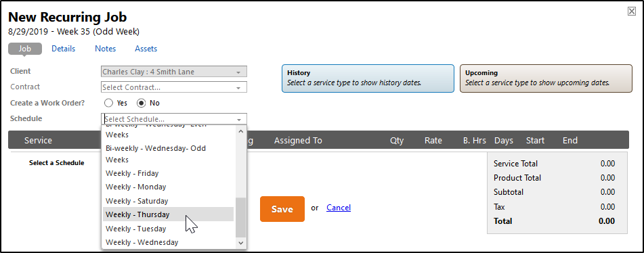This screenshot has width=644, height=253.
Task: Click the '8/29/2019 - Week 35 (Odd Week)' subtitle
Action: (x=74, y=32)
